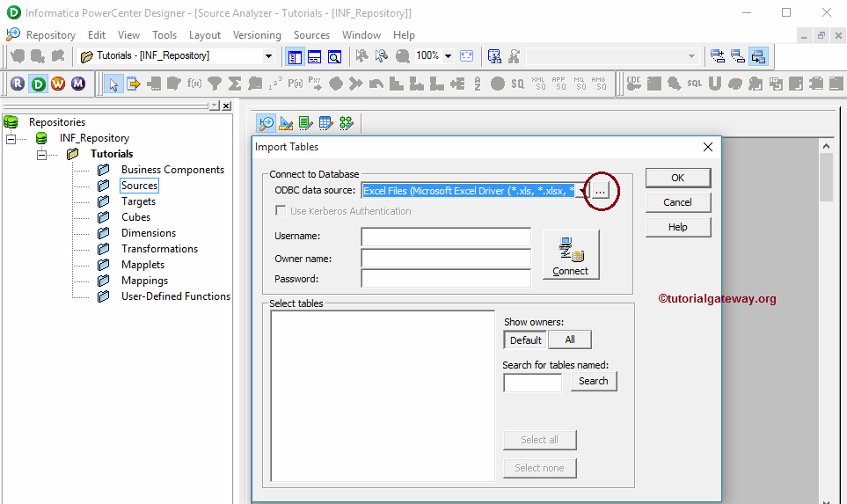The image size is (847, 504).
Task: Open the Sources menu
Action: [311, 35]
